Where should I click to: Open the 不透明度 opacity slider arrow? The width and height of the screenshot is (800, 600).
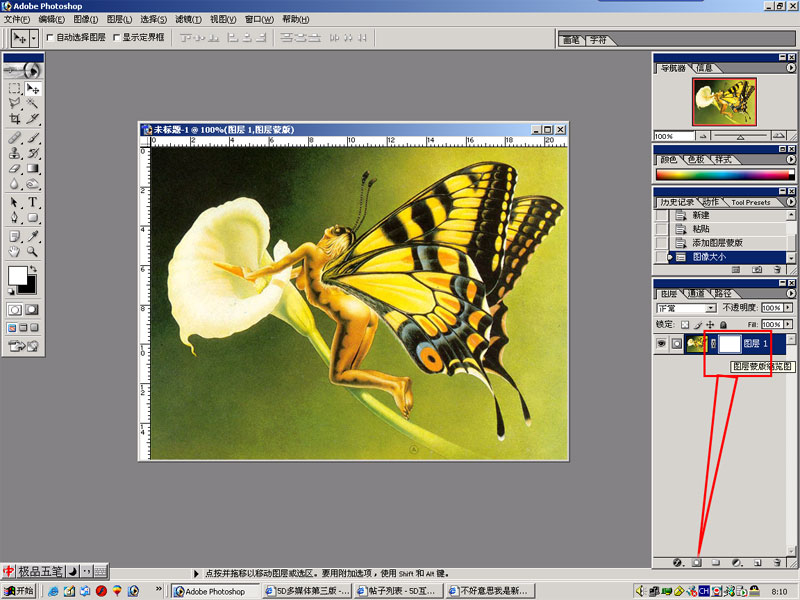[788, 308]
